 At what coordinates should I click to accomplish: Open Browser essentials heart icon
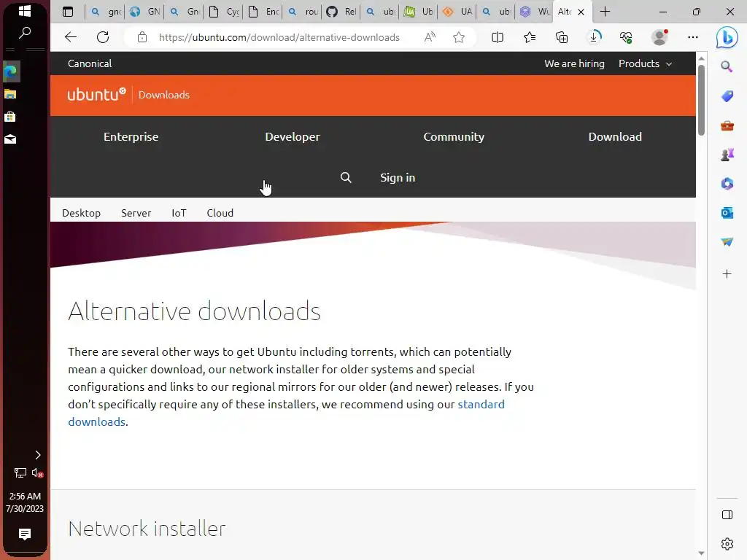coord(626,37)
